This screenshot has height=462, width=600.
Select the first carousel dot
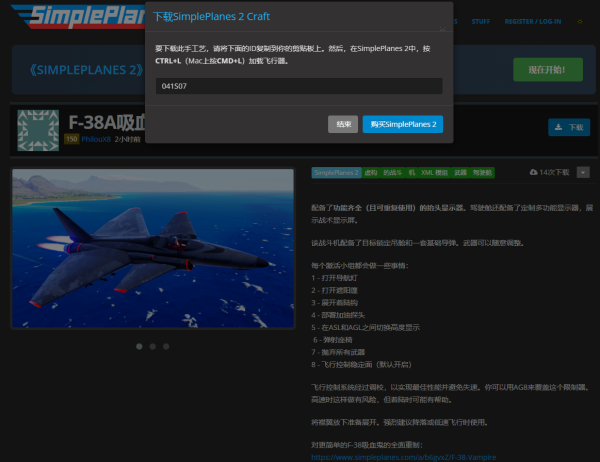click(139, 346)
